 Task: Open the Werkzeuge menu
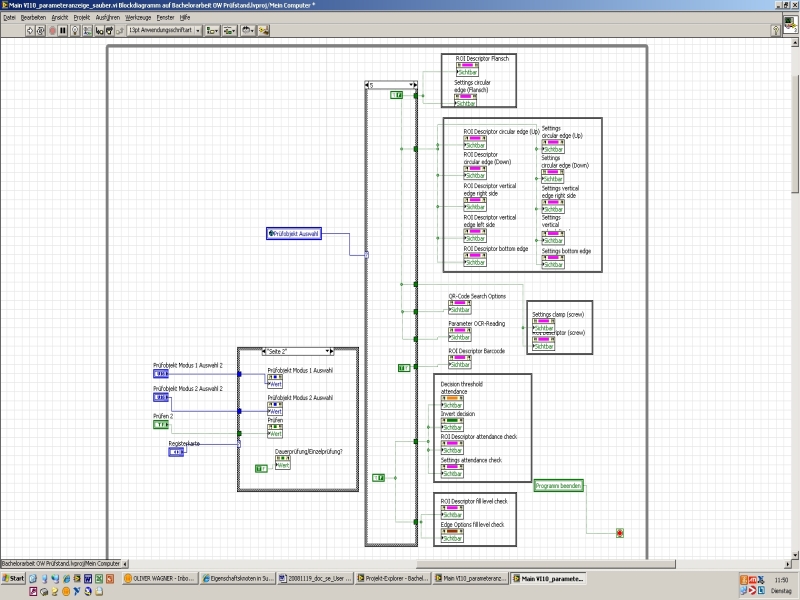tap(137, 18)
